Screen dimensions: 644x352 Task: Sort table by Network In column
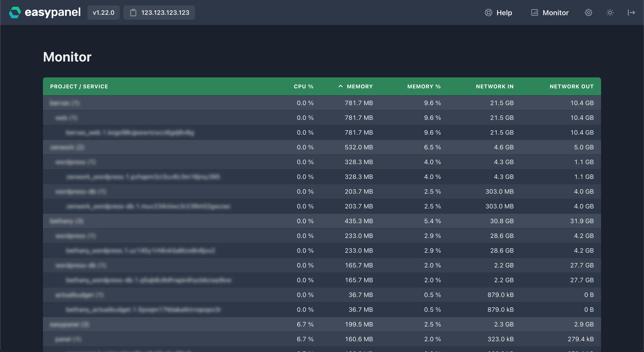tap(495, 87)
